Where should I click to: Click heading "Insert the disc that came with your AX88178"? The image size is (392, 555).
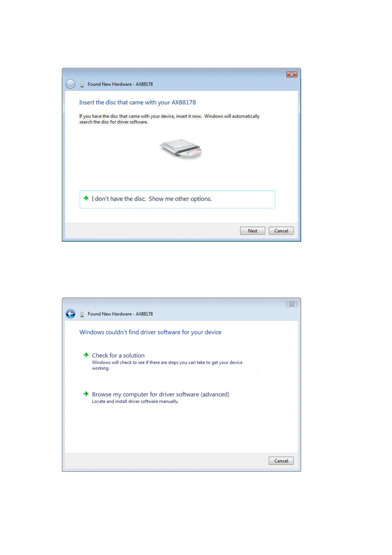pos(137,102)
